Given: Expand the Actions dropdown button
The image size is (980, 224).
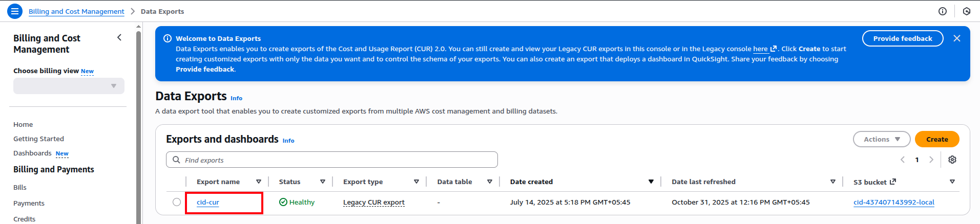Looking at the screenshot, I should tap(881, 139).
